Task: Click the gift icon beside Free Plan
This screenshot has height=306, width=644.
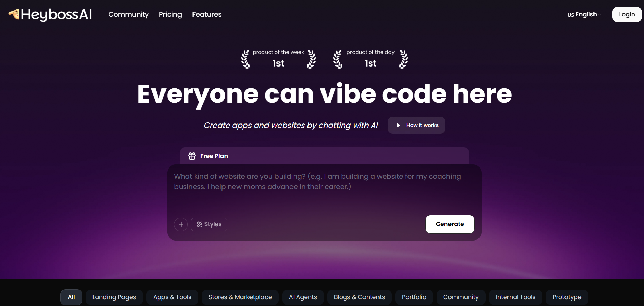Action: coord(192,156)
